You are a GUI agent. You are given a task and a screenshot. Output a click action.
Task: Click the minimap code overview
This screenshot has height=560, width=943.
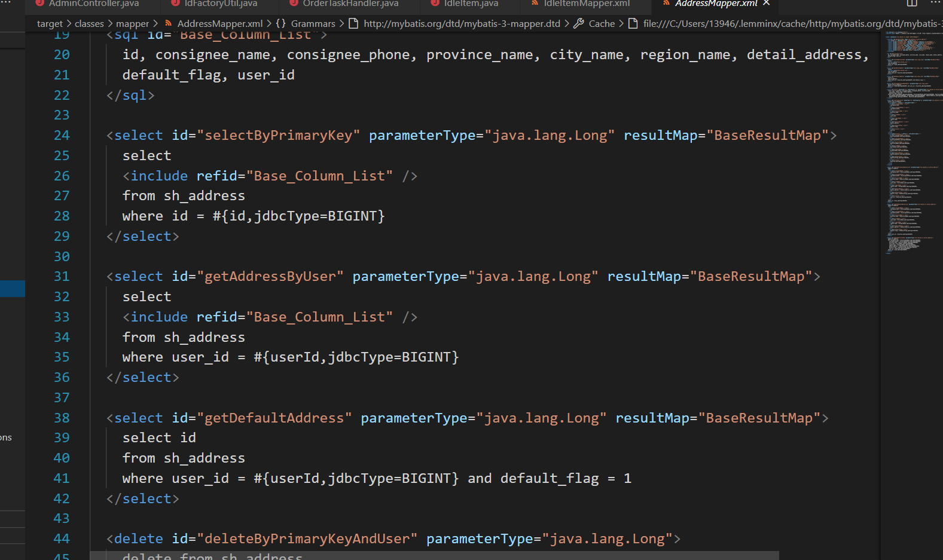point(913,143)
